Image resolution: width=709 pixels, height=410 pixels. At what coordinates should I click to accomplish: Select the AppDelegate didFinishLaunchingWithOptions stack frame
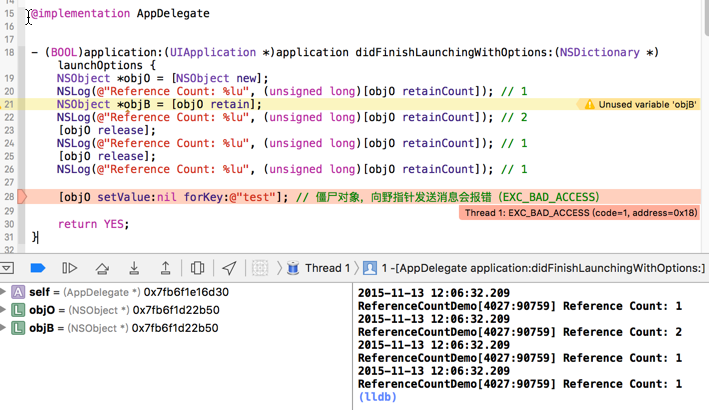tap(540, 268)
